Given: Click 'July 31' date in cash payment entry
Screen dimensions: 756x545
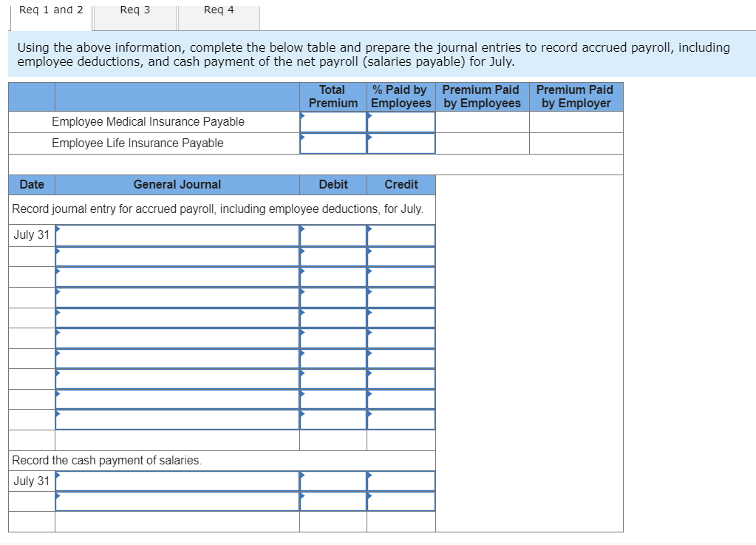Looking at the screenshot, I should tap(31, 481).
